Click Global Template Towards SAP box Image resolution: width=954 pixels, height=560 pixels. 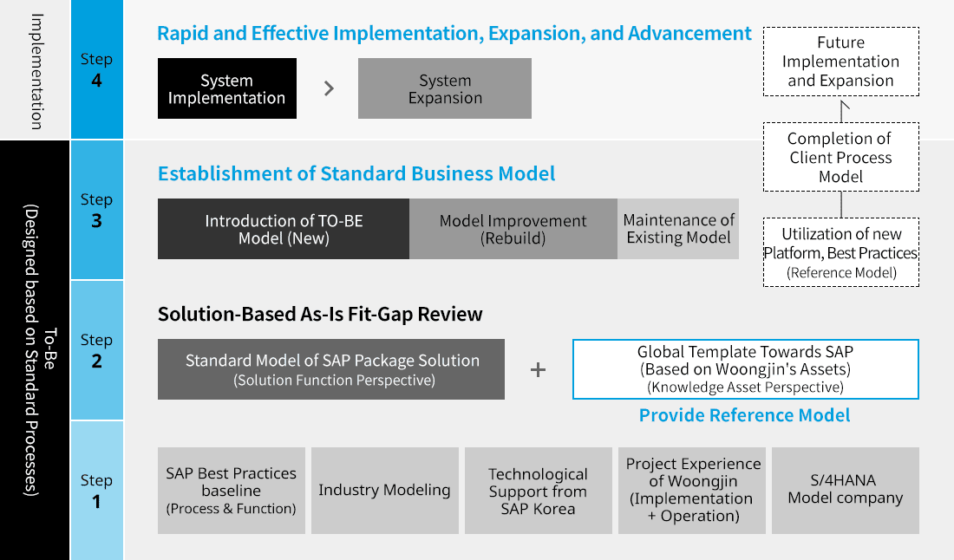coord(745,369)
